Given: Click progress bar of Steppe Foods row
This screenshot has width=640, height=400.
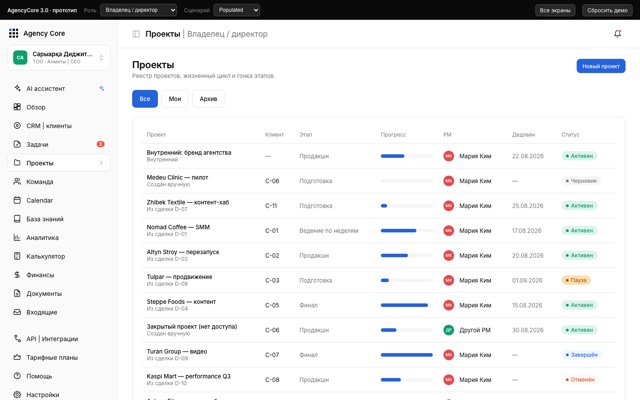Looking at the screenshot, I should pos(407,305).
